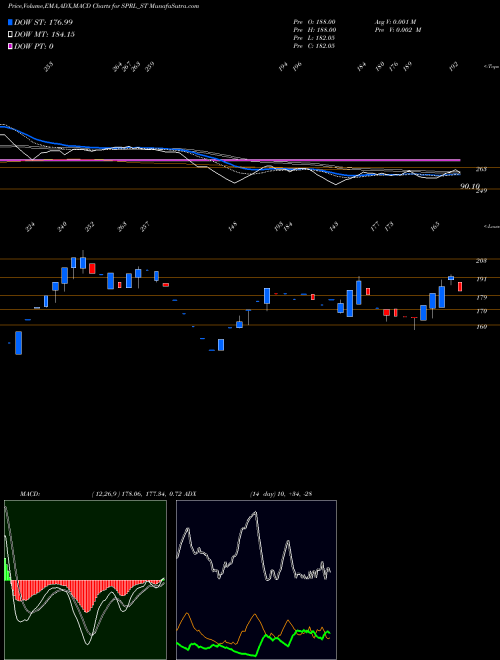Click the 169 price axis label
500x660 pixels.
481,327
